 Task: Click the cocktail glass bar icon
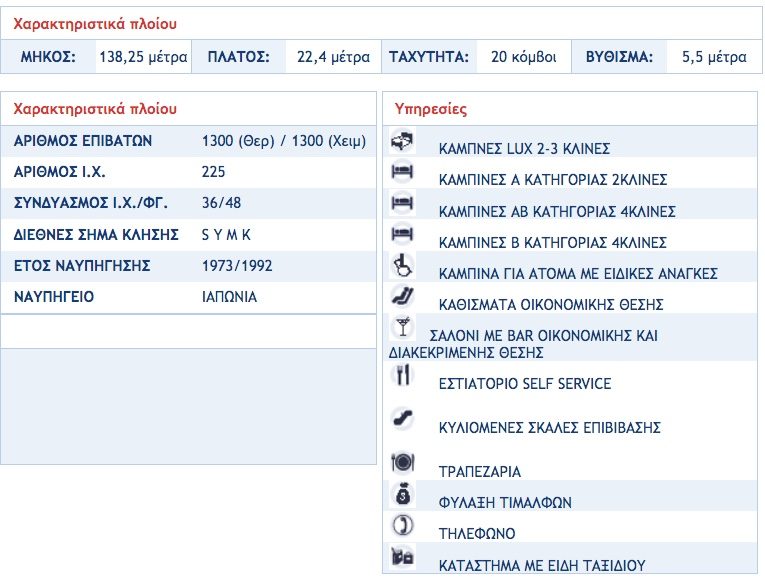coord(403,327)
